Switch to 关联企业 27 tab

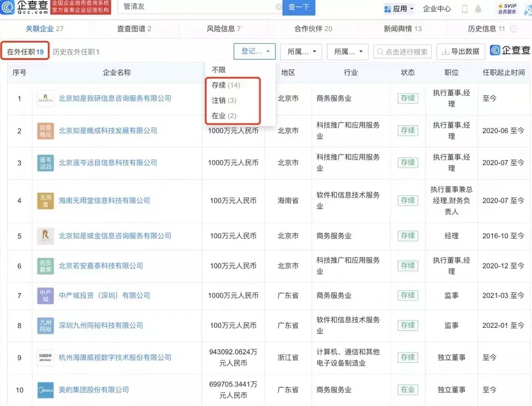pyautogui.click(x=44, y=29)
